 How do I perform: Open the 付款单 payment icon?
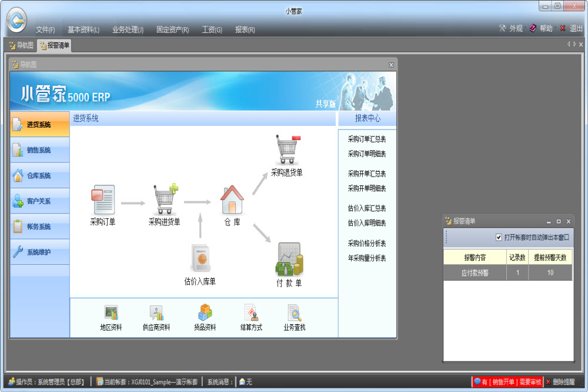coord(289,260)
